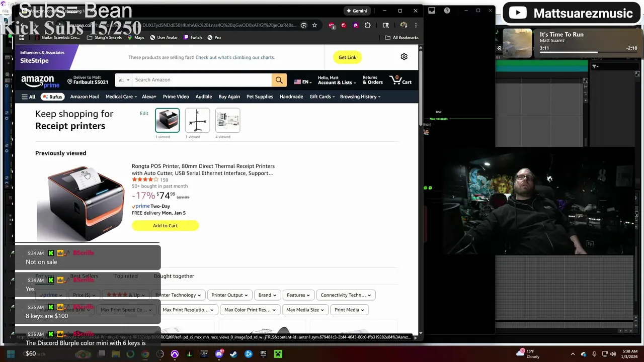
Task: Expand Browsing History dropdown
Action: coord(360,97)
